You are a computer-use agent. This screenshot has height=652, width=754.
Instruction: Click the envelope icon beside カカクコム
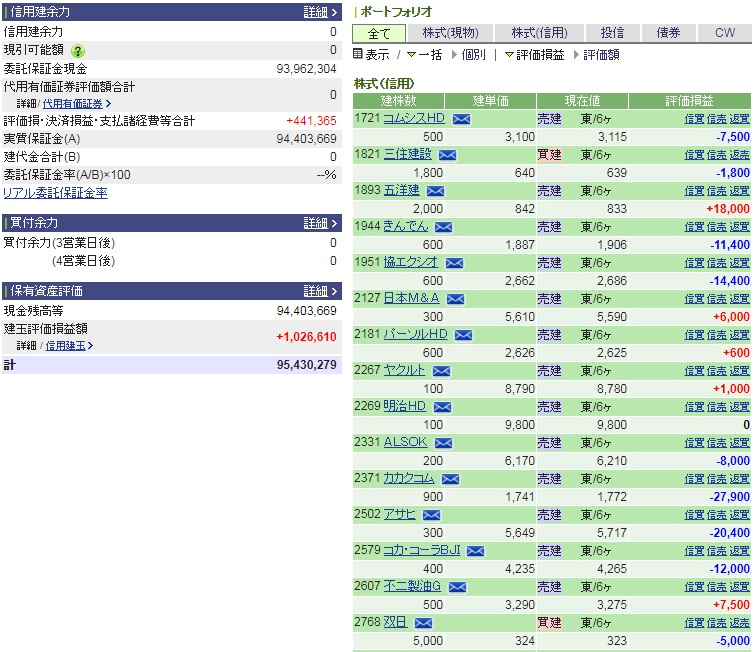[451, 479]
